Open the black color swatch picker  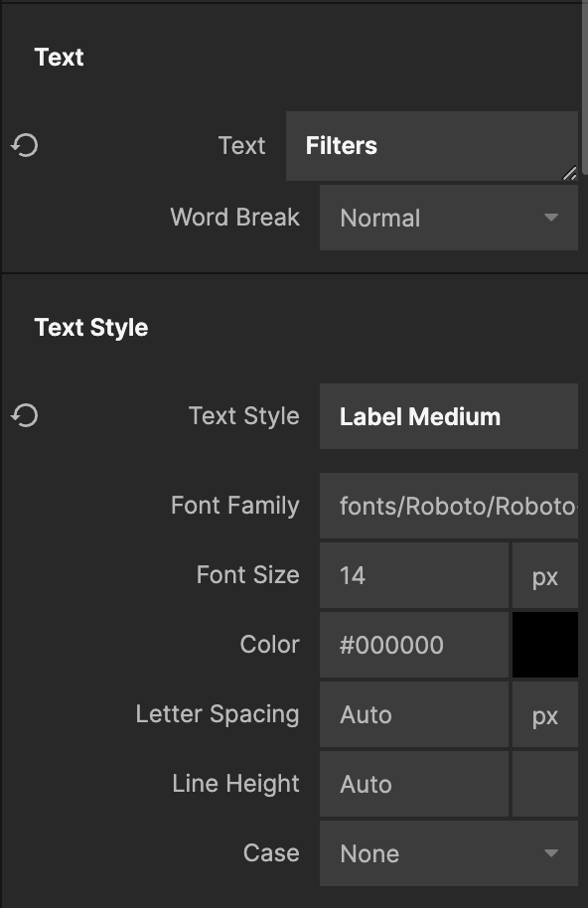coord(545,645)
